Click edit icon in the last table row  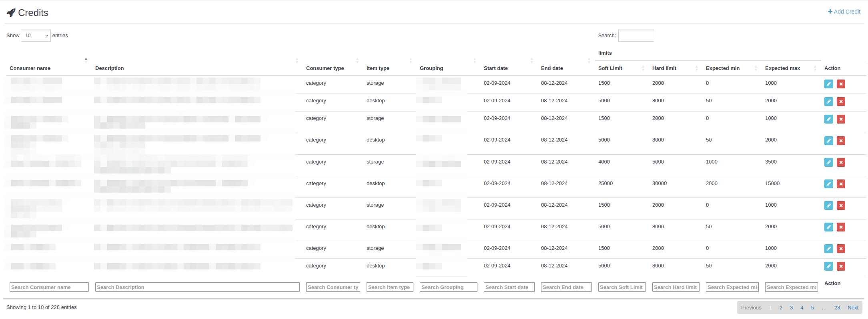click(828, 266)
